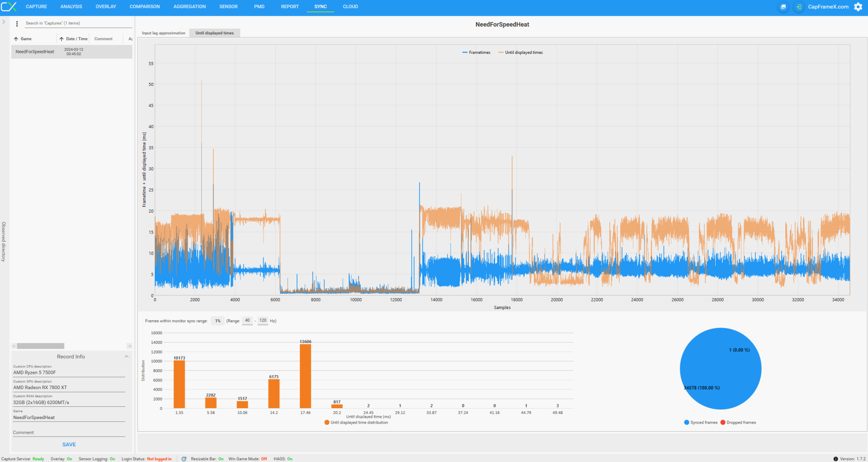Image resolution: width=868 pixels, height=462 pixels.
Task: Open the screenshots gallery icon
Action: click(x=783, y=7)
